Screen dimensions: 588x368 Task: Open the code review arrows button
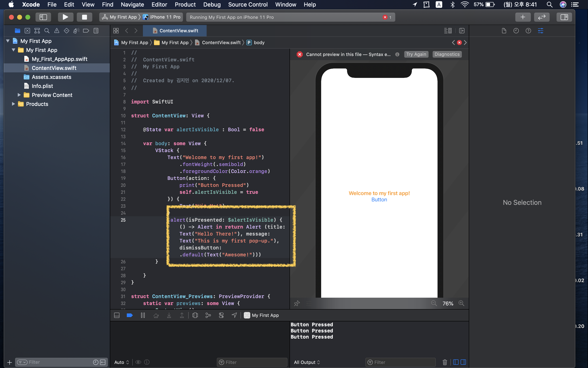(542, 17)
